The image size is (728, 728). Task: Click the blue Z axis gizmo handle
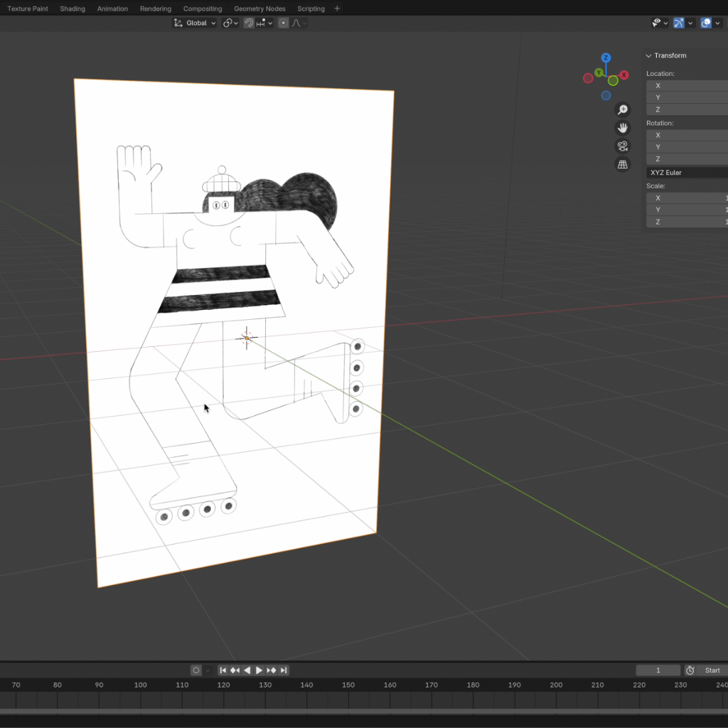(x=606, y=58)
